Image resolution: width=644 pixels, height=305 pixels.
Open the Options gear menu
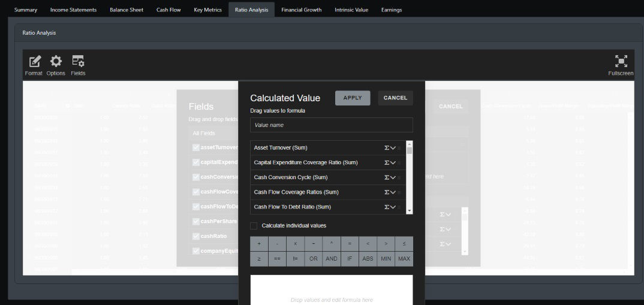point(56,66)
